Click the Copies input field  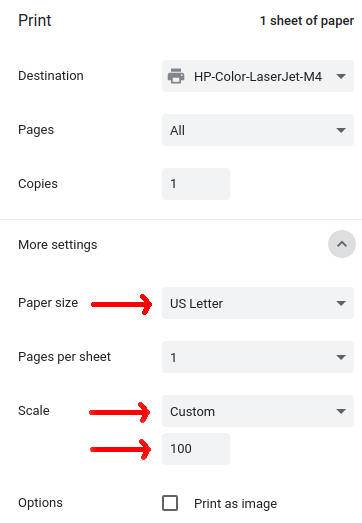click(196, 184)
